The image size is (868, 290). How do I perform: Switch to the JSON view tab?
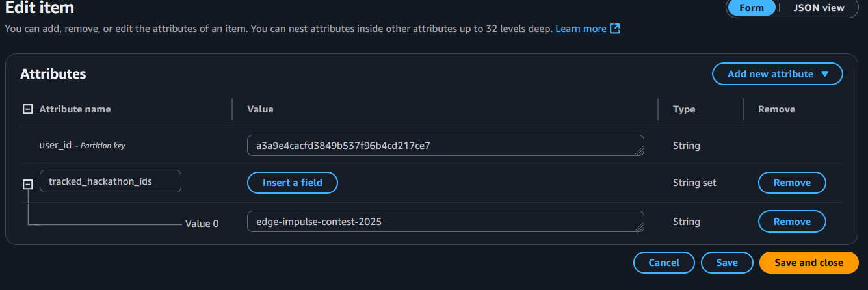click(819, 8)
